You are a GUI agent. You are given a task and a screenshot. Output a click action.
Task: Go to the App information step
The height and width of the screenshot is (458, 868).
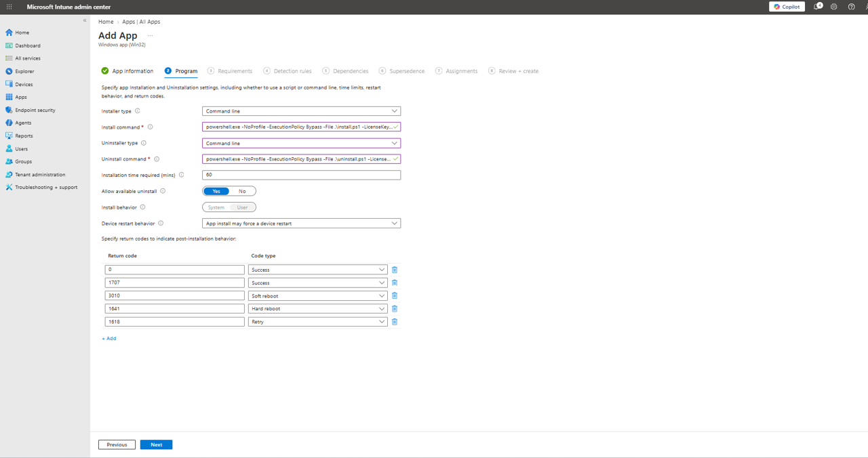(x=127, y=71)
